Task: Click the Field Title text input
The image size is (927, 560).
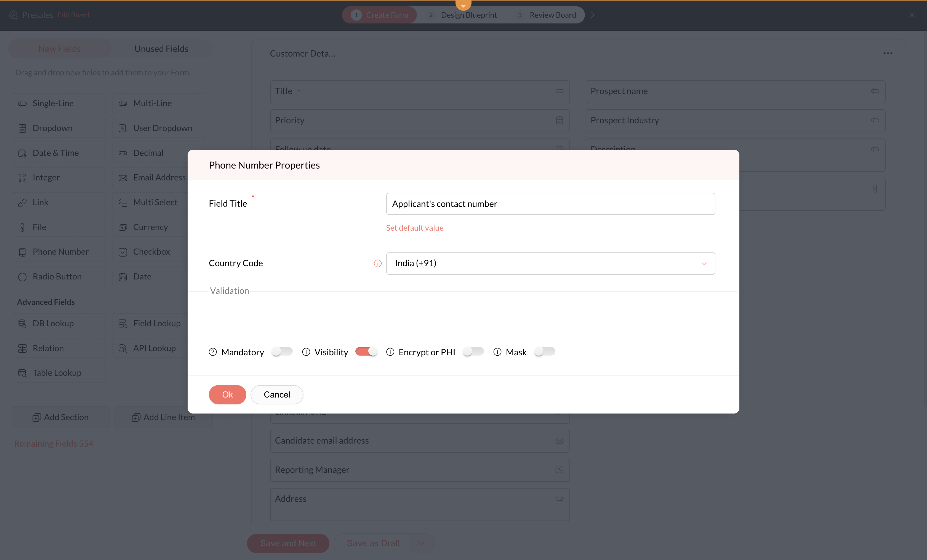Action: (x=550, y=204)
